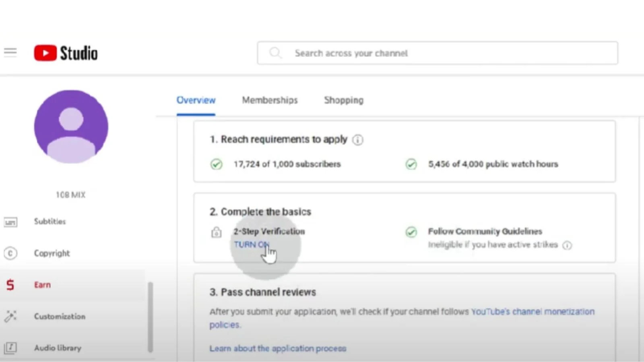The image size is (644, 362).
Task: Switch to the Memberships tab
Action: pos(270,100)
